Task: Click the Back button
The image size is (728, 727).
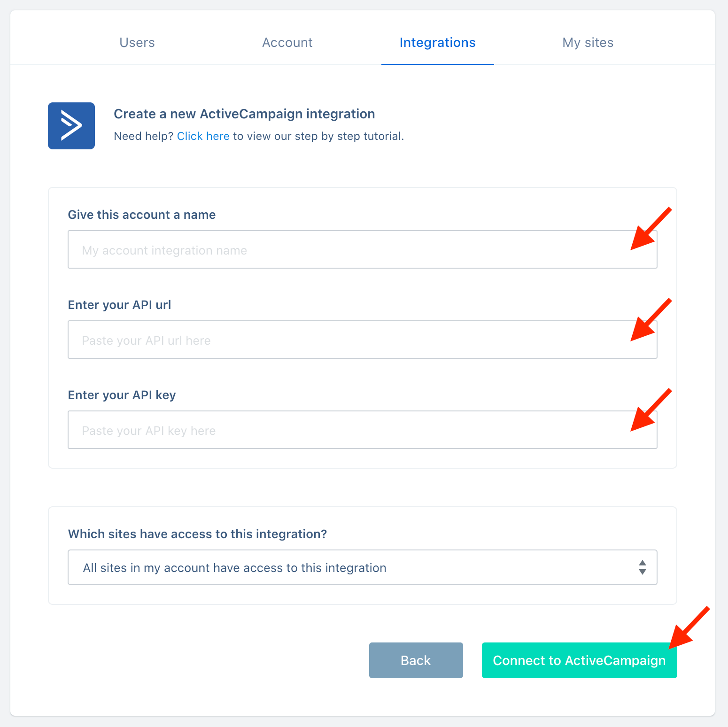Action: click(416, 660)
